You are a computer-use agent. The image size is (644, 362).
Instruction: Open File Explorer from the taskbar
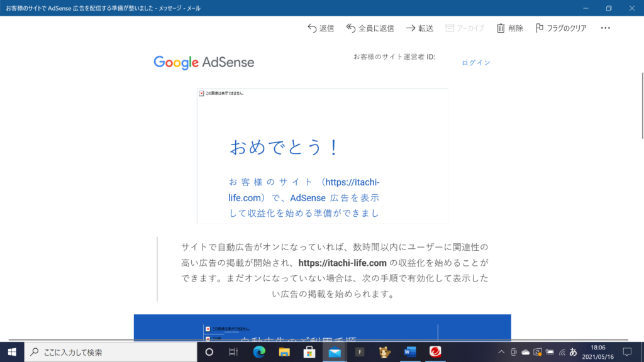pyautogui.click(x=284, y=352)
